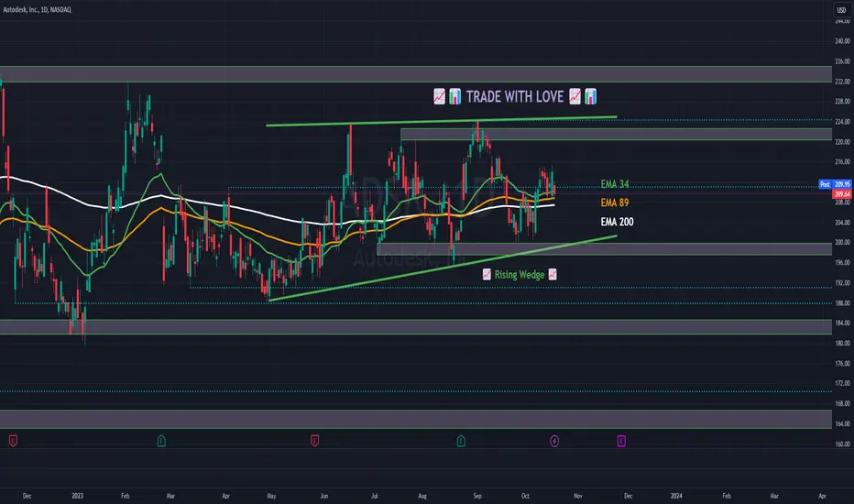Screen dimensions: 854x504
Task: Click the chart emoji after Rising Wedge text
Action: pyautogui.click(x=553, y=275)
